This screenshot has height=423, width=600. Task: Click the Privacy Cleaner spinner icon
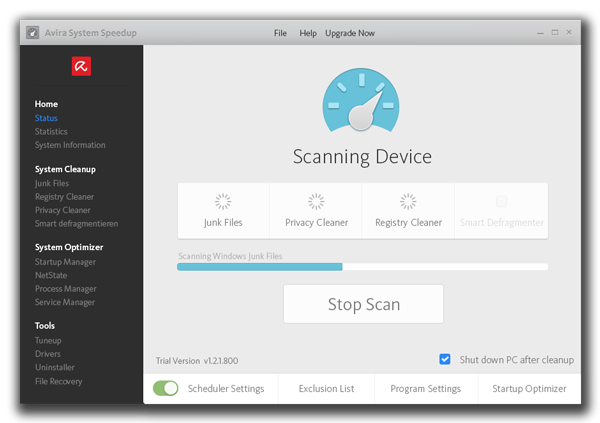(316, 201)
